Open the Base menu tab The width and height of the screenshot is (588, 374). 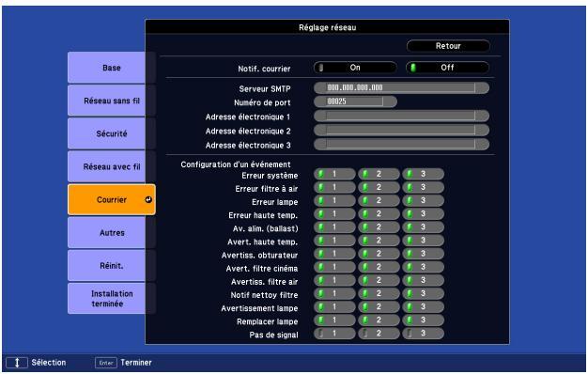[112, 68]
